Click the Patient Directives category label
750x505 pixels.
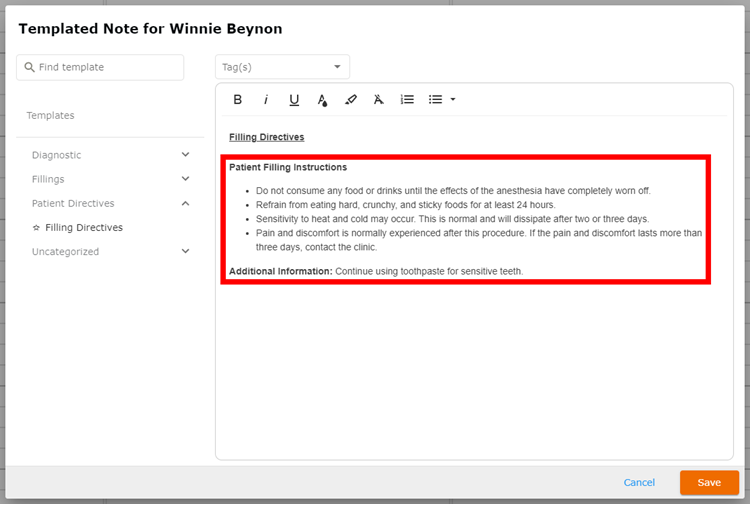[x=73, y=203]
